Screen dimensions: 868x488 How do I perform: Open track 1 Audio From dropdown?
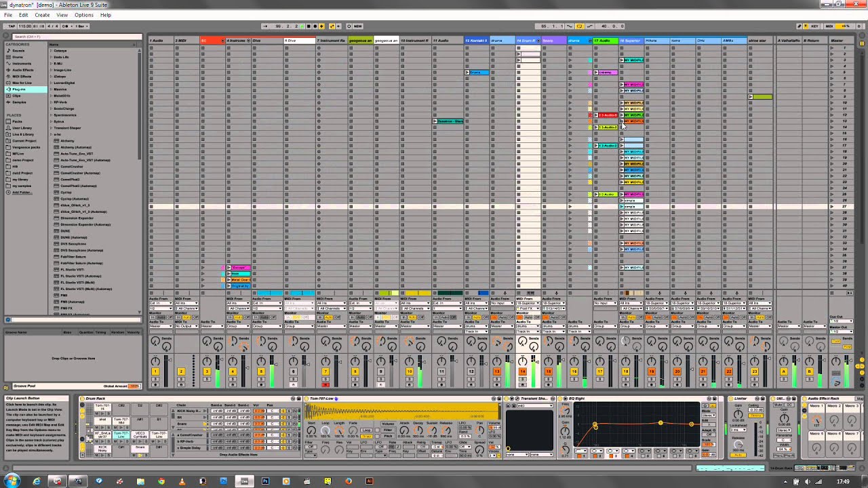point(161,303)
